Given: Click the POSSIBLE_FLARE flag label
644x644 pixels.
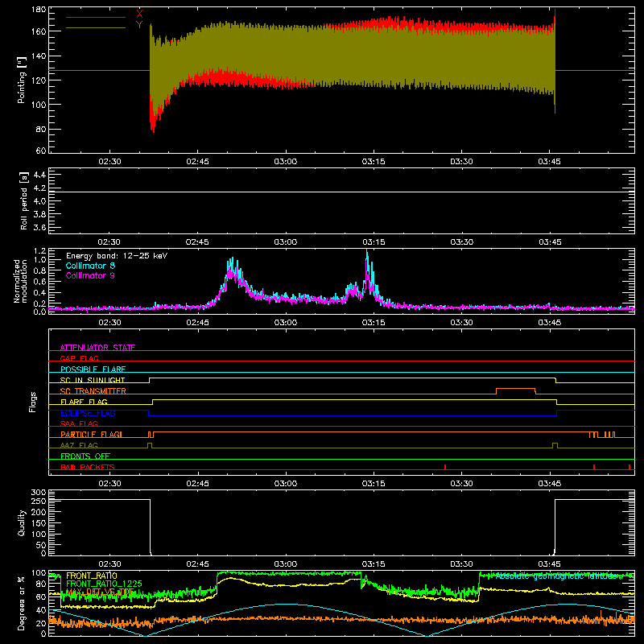Looking at the screenshot, I should click(x=93, y=369).
